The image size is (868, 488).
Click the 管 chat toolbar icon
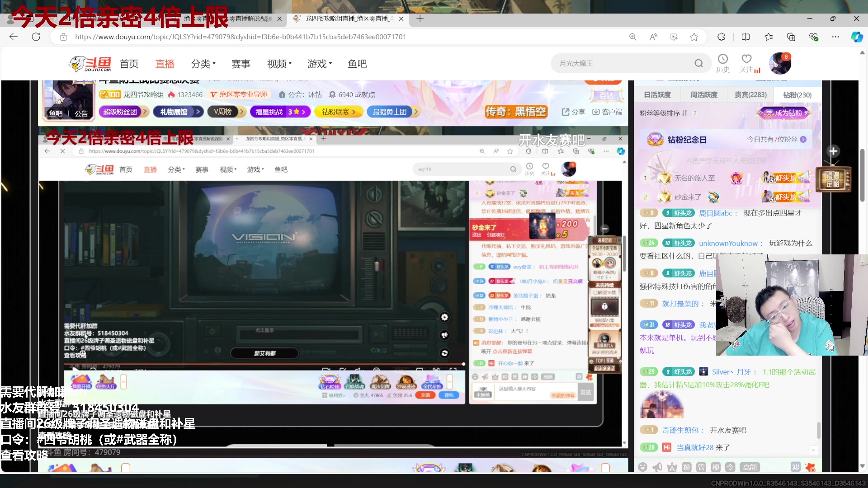[701, 467]
